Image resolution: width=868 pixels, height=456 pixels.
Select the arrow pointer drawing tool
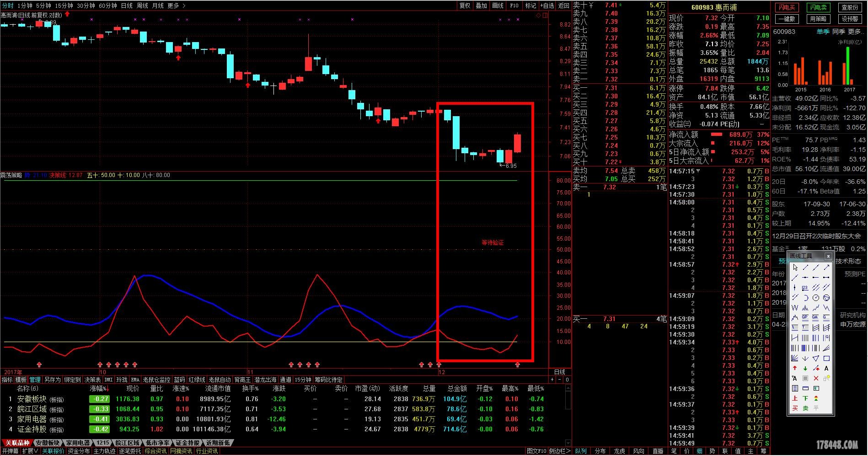(x=795, y=268)
